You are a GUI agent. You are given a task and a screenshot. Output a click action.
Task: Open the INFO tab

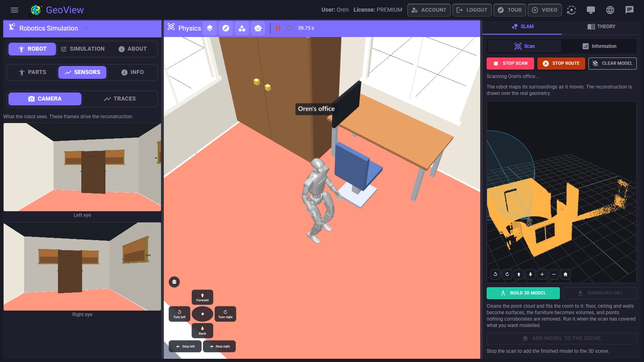pyautogui.click(x=132, y=72)
